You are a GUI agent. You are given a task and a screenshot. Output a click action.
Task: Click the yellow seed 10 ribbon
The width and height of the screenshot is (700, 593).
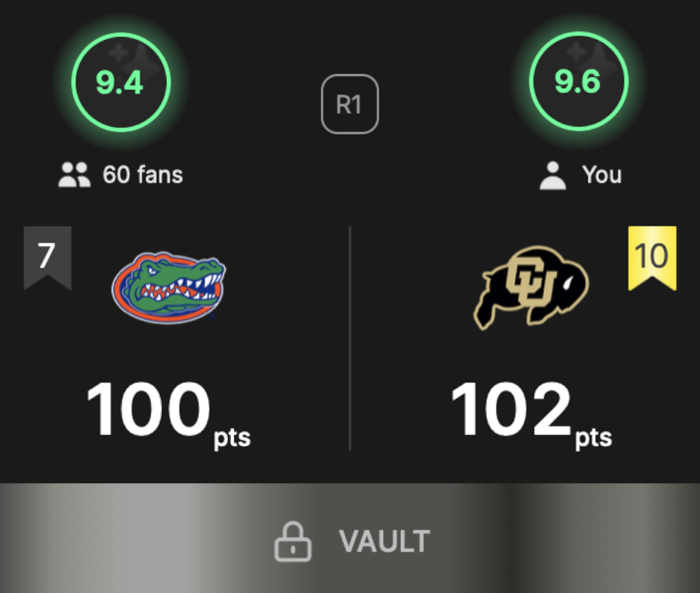tap(652, 258)
